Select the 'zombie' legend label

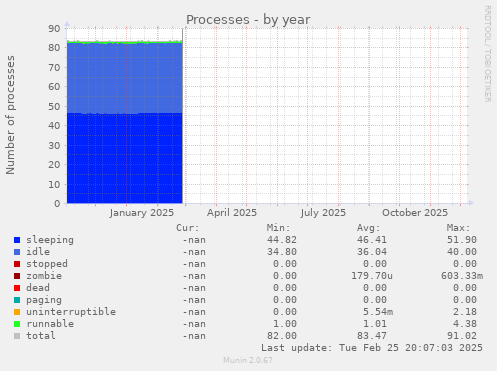(x=44, y=276)
